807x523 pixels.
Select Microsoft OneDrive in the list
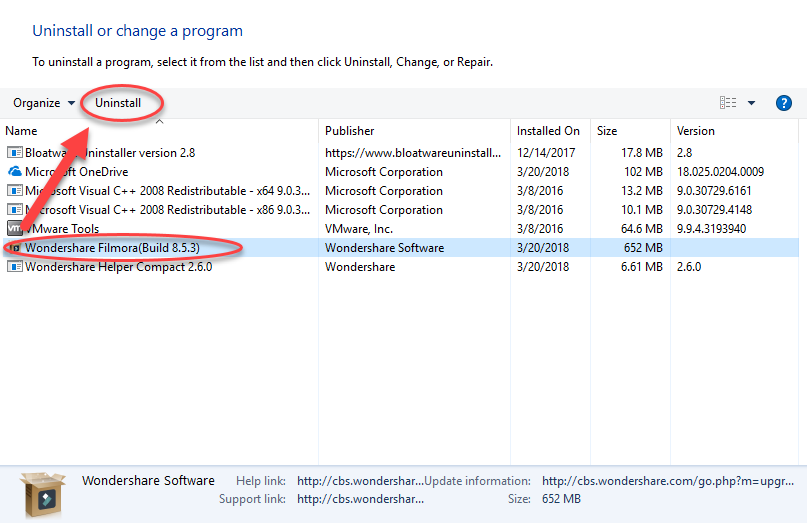tap(77, 171)
